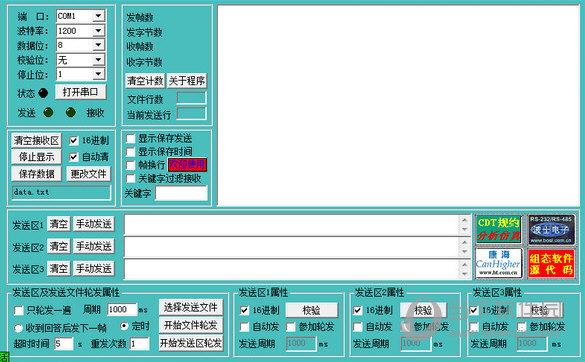585x362 pixels.
Task: Click the 更改文件 button
Action: (89, 174)
